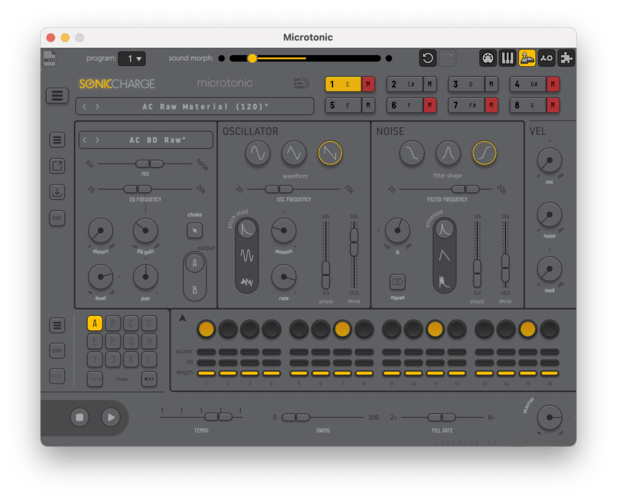Select linear noise envelope shape
617x500 pixels.
coord(444,256)
